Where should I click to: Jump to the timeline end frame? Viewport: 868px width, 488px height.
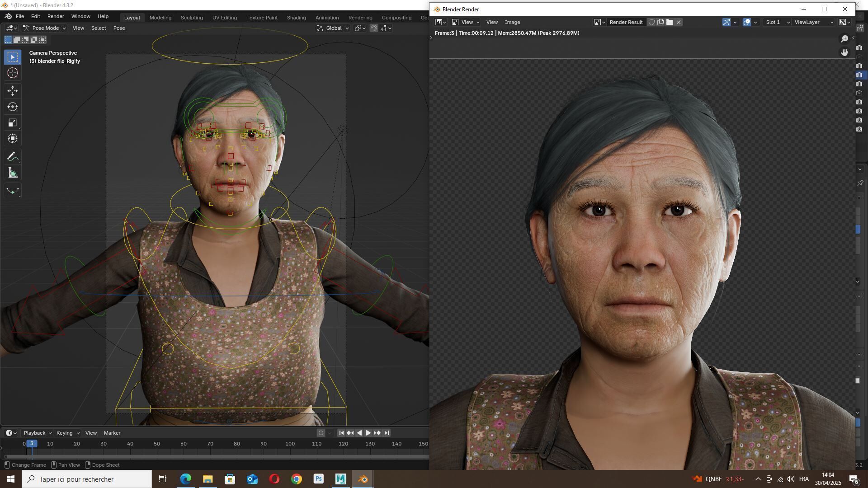(x=387, y=433)
